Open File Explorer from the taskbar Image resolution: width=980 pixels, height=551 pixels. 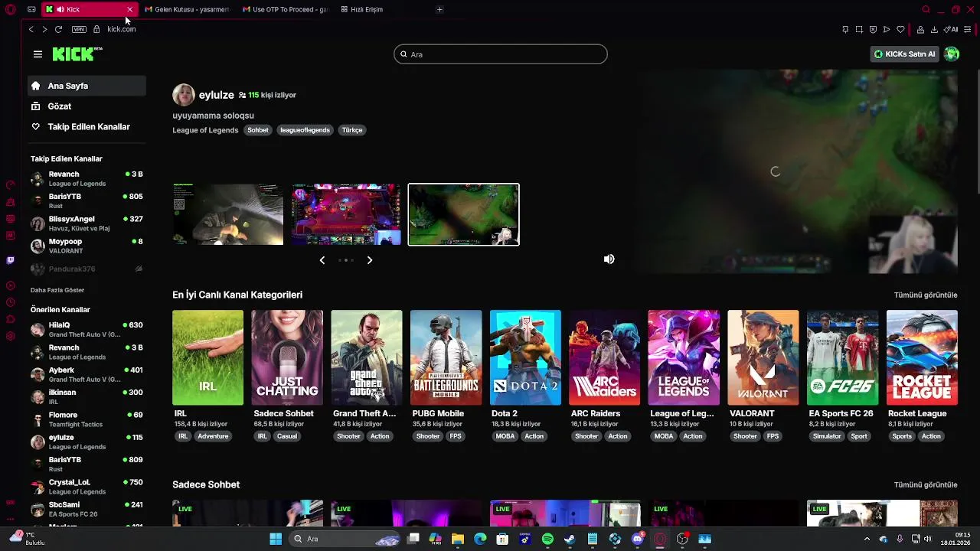point(457,539)
